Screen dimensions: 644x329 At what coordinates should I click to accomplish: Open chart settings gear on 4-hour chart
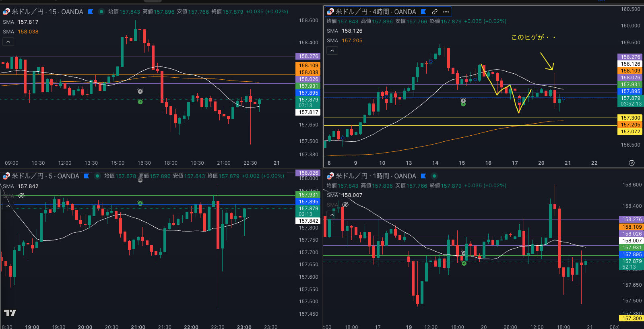coord(632,163)
